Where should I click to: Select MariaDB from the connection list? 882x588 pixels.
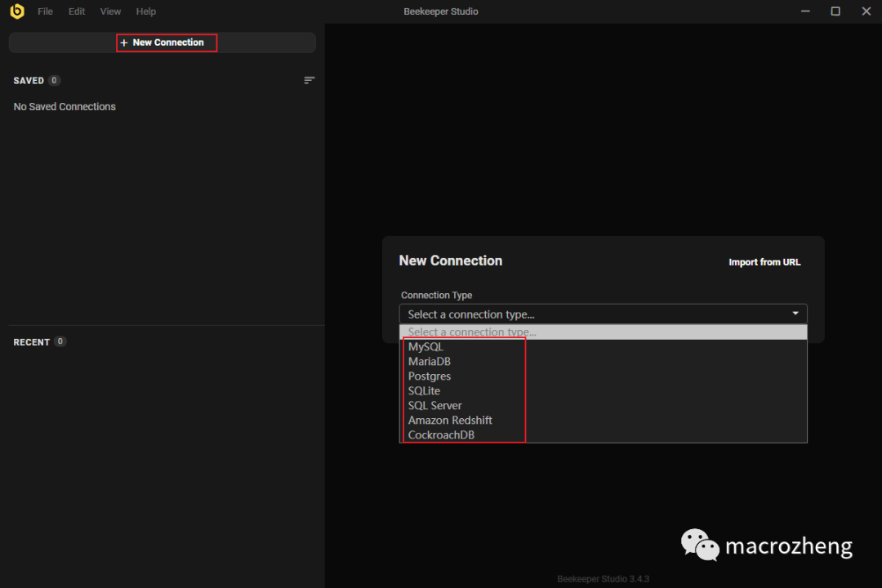tap(603, 361)
